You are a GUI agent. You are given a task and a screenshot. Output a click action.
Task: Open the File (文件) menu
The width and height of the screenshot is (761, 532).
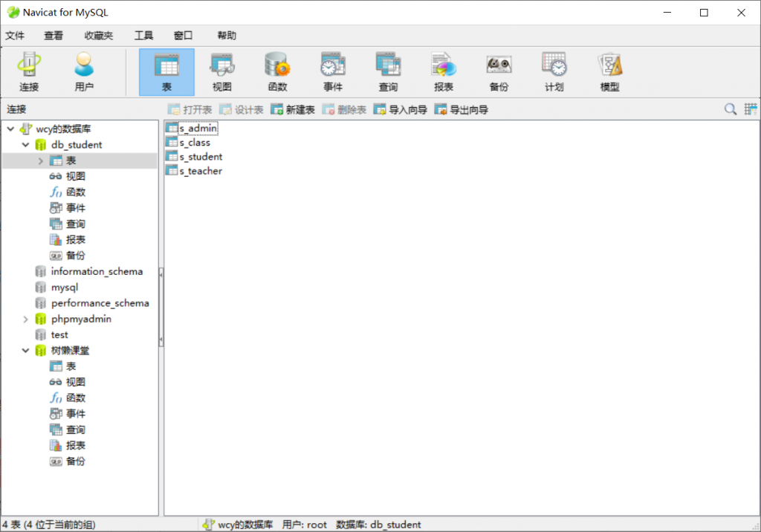(15, 36)
